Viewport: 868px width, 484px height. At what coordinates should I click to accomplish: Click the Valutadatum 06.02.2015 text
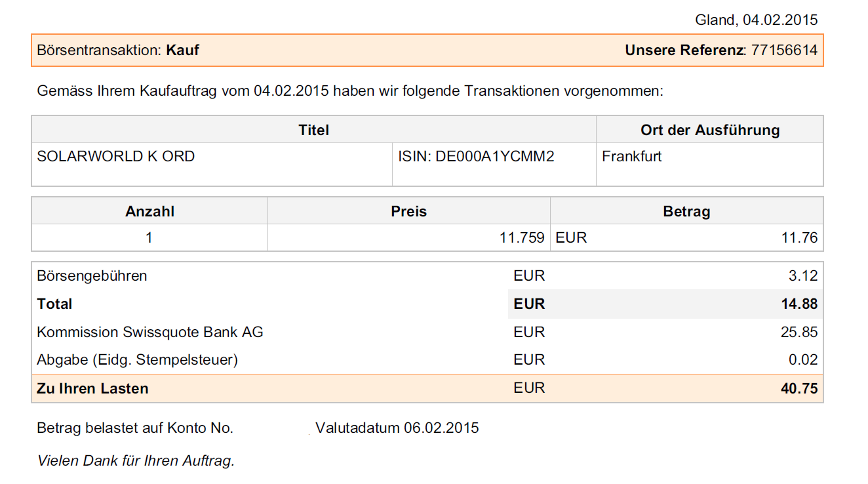coord(397,428)
